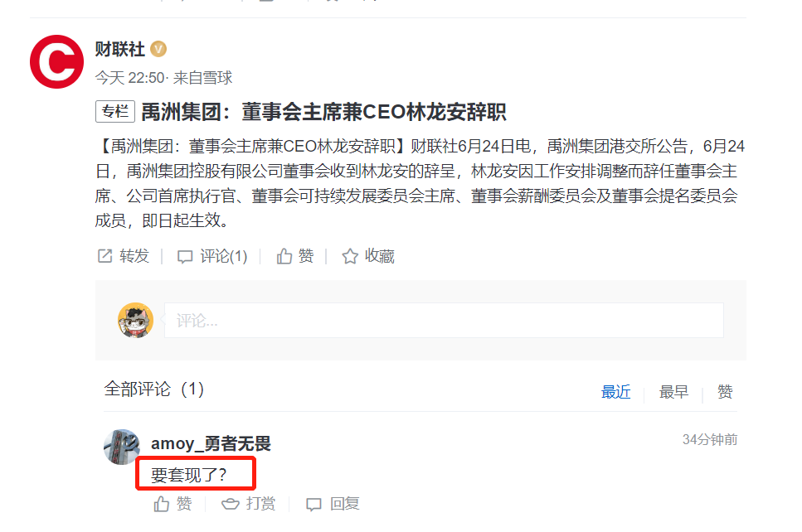Sort comments by 最早
Viewport: 802px width, 532px height.
(673, 392)
